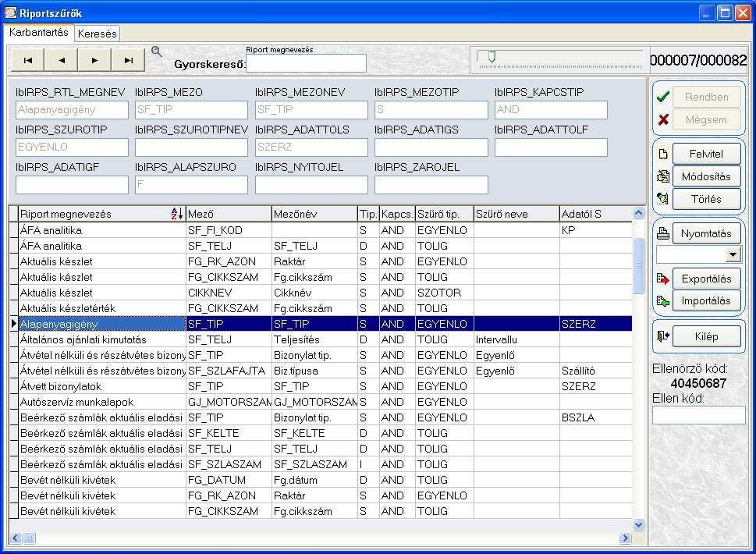
Task: Click the KP cell in ÁFA analitika row
Action: (595, 230)
